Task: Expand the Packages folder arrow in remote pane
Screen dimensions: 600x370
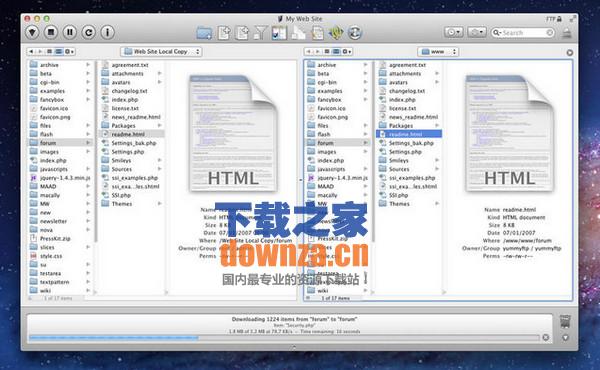Action: (x=437, y=126)
